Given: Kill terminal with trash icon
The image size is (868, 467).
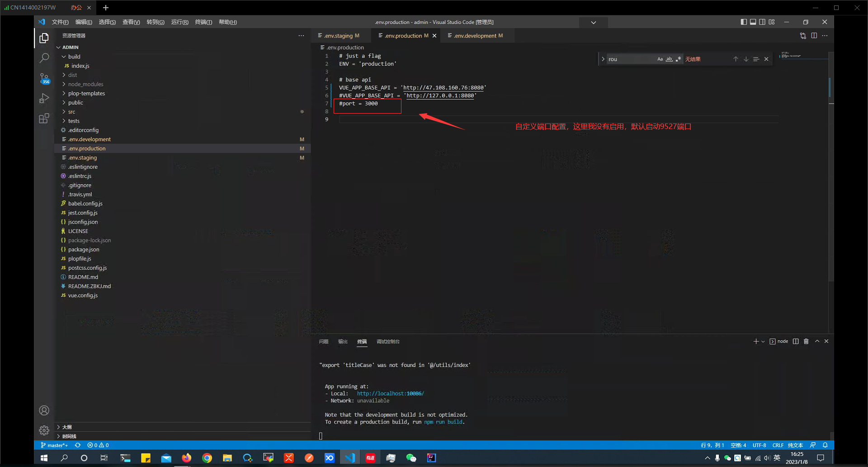Looking at the screenshot, I should point(806,341).
